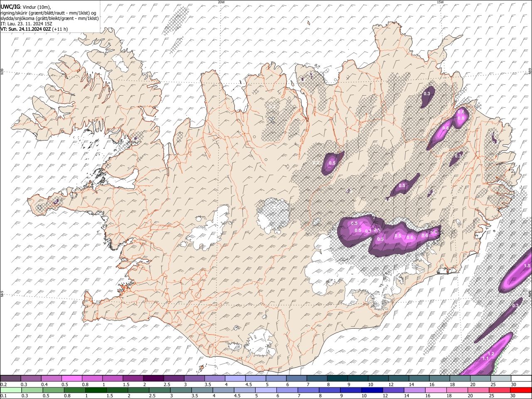Click the '(+11 h)' forecast offset text
This screenshot has height=399, width=532.
point(60,29)
